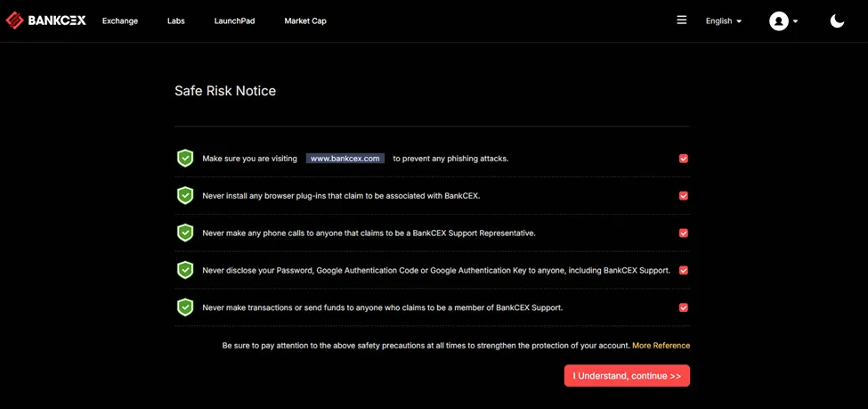This screenshot has width=868, height=409.
Task: Click the Safe Risk Notice heading
Action: pos(225,91)
